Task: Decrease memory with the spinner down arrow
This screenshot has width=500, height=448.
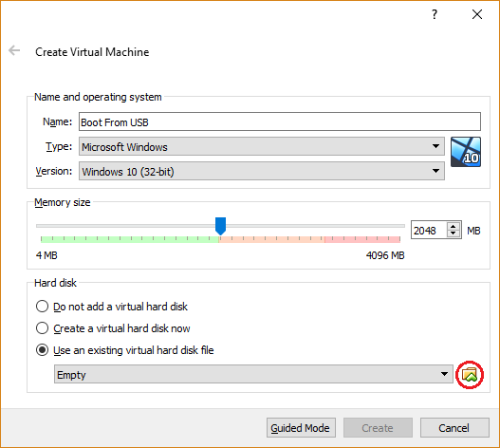Action: [454, 233]
